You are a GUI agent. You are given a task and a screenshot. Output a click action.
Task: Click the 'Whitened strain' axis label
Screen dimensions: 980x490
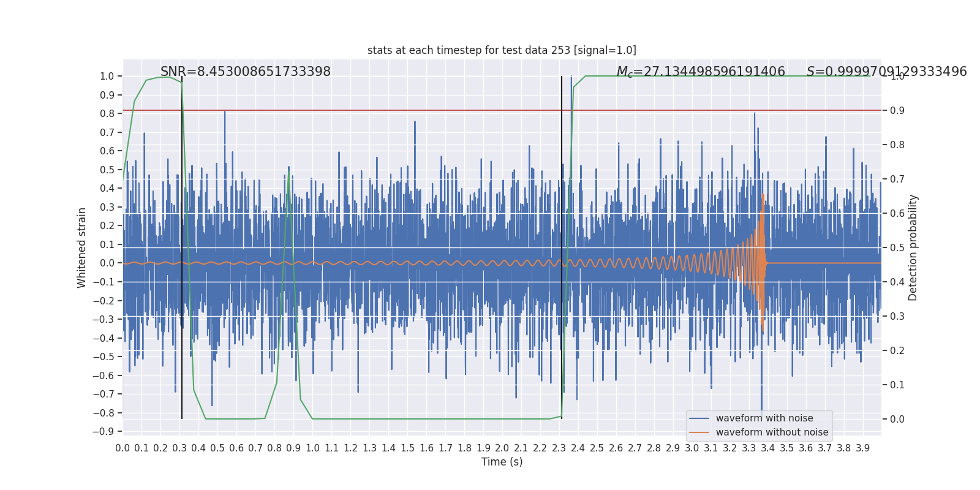[82, 247]
